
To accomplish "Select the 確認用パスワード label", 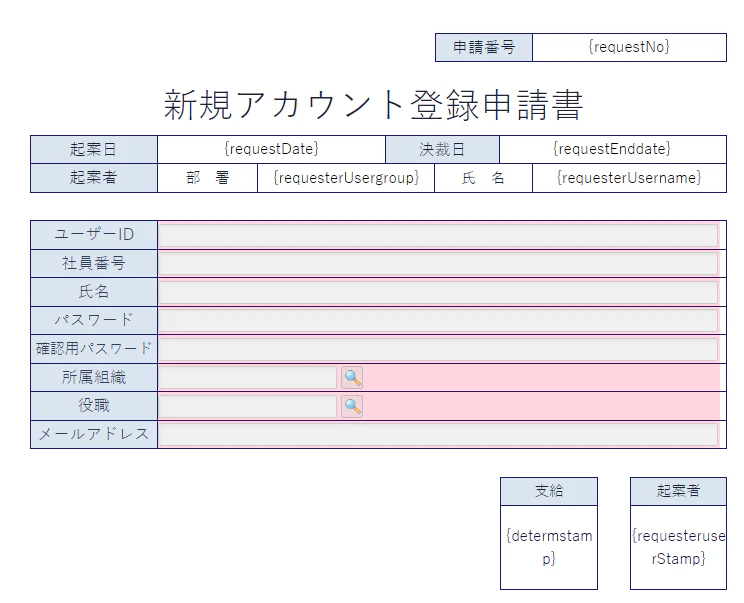I will (94, 349).
